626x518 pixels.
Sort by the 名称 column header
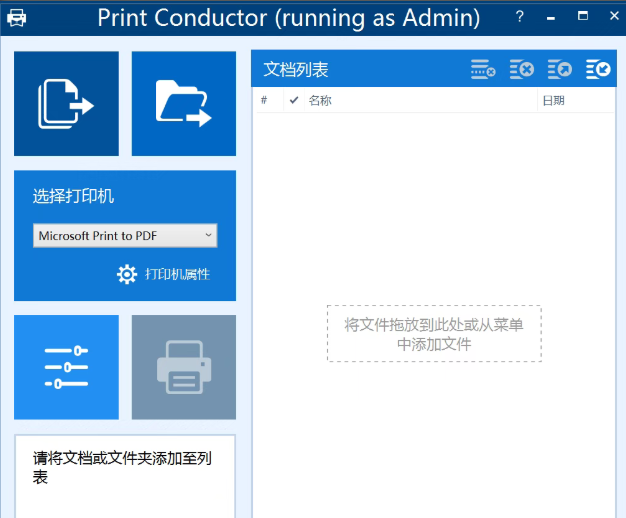click(320, 100)
